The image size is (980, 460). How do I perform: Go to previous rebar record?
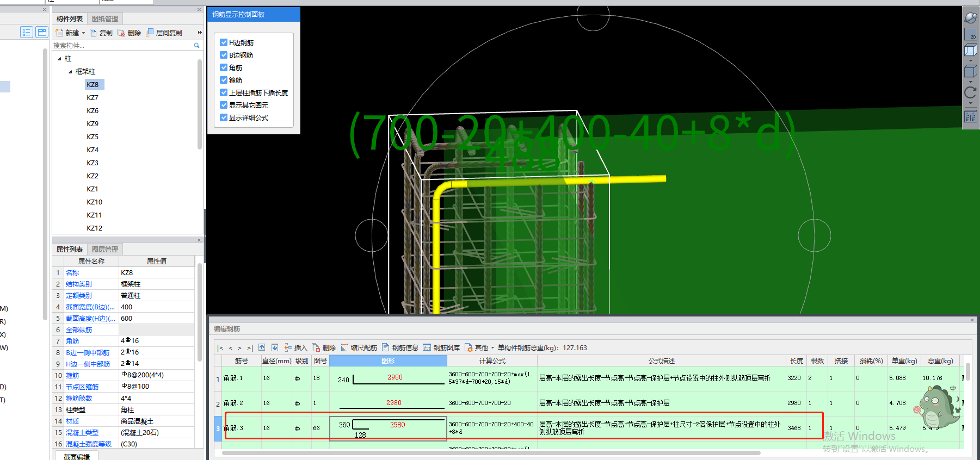(x=231, y=348)
